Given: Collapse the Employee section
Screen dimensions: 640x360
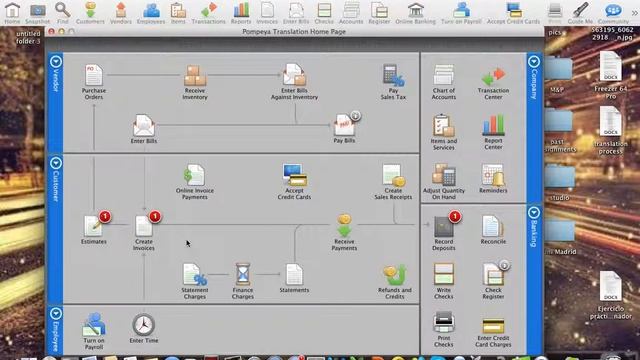Looking at the screenshot, I should pyautogui.click(x=56, y=314).
